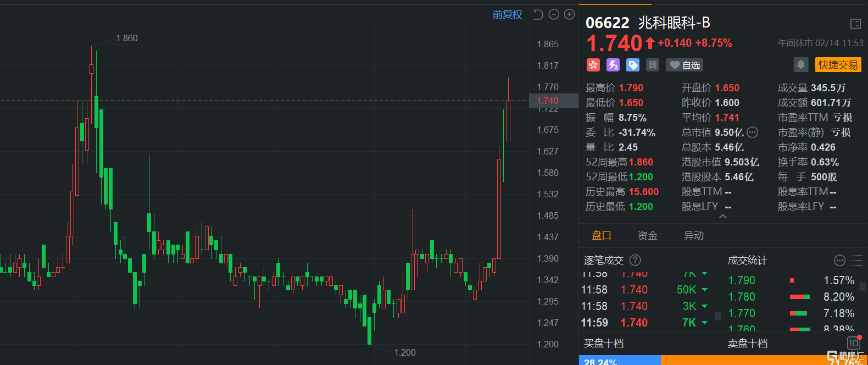Viewport: 868px width, 365px height.
Task: Click the 成交量 345.5万 value
Action: (828, 88)
